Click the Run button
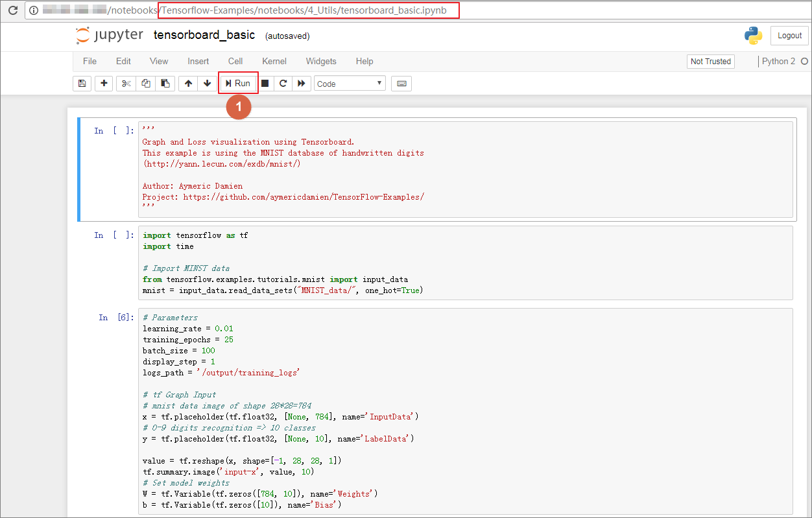Viewport: 812px width, 518px height. tap(238, 84)
